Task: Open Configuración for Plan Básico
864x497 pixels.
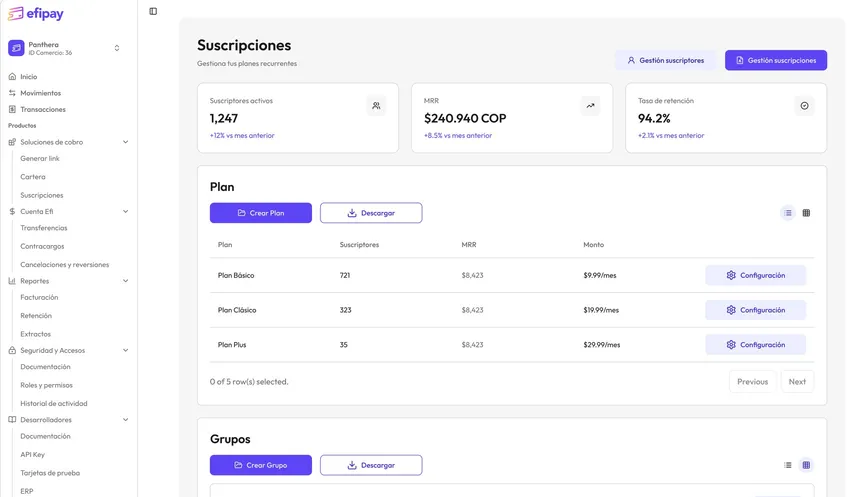Action: [x=755, y=275]
